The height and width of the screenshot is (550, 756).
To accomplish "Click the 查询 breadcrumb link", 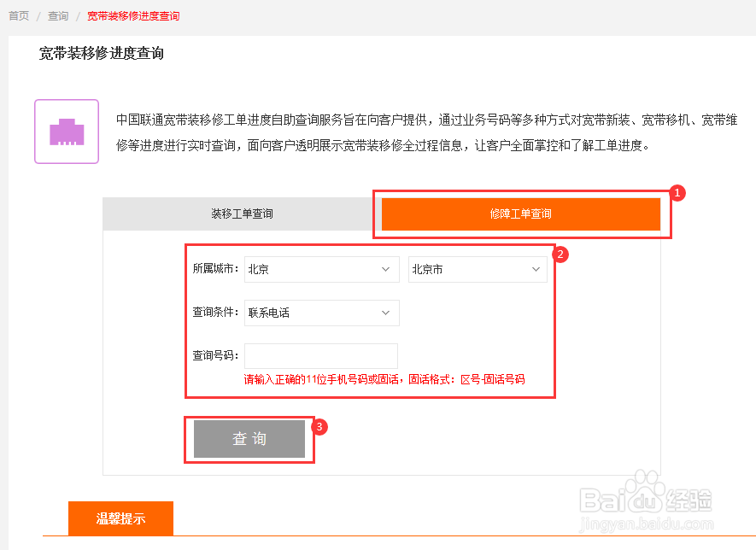I will (x=57, y=15).
